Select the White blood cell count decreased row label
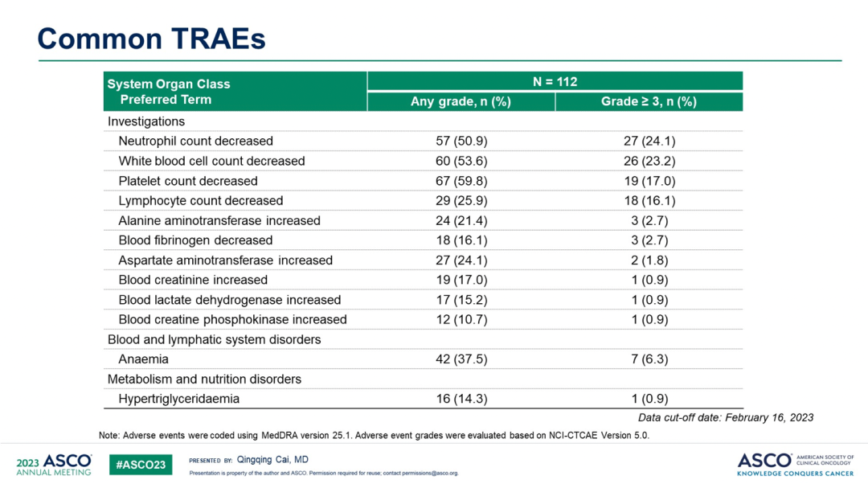The image size is (868, 484). (x=211, y=161)
